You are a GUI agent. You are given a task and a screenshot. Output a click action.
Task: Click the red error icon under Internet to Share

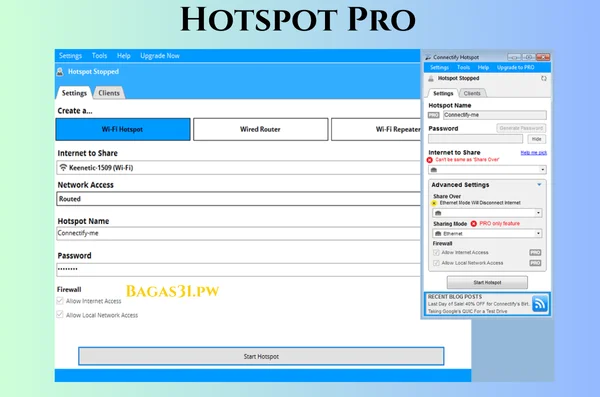pos(430,160)
